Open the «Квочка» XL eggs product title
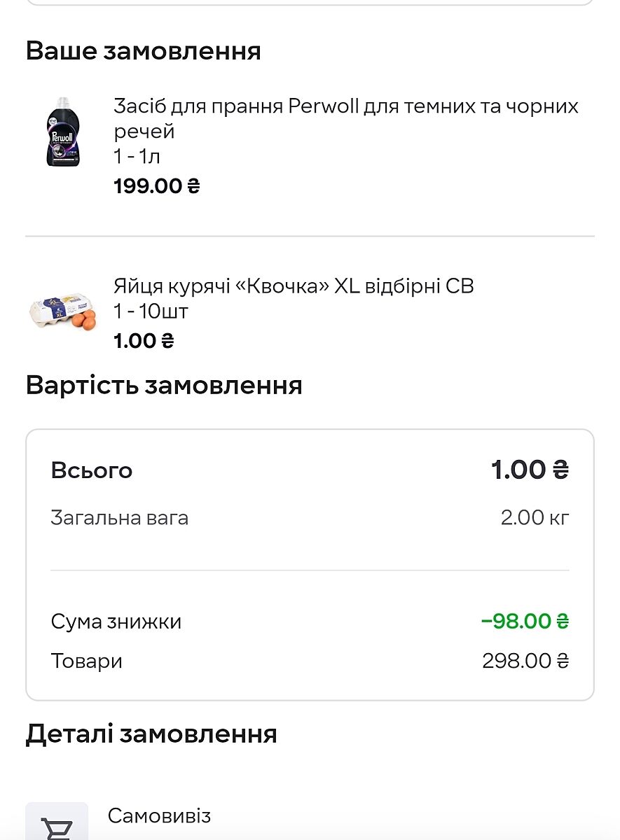The height and width of the screenshot is (840, 620). [x=294, y=286]
